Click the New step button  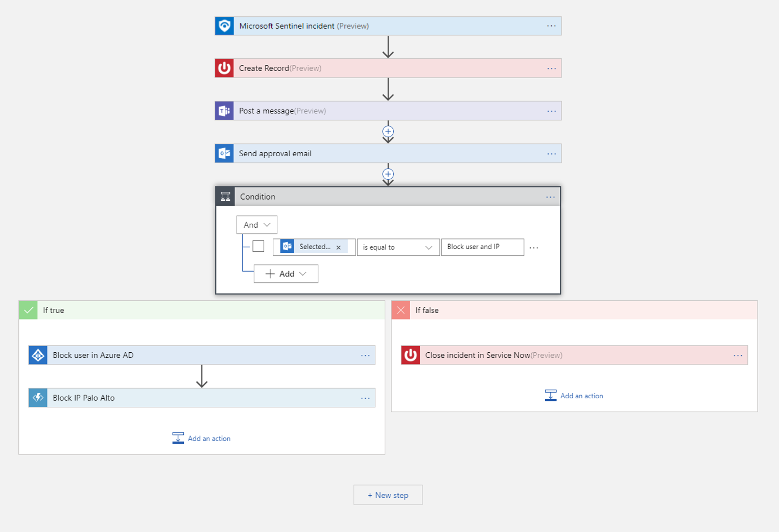coord(388,494)
